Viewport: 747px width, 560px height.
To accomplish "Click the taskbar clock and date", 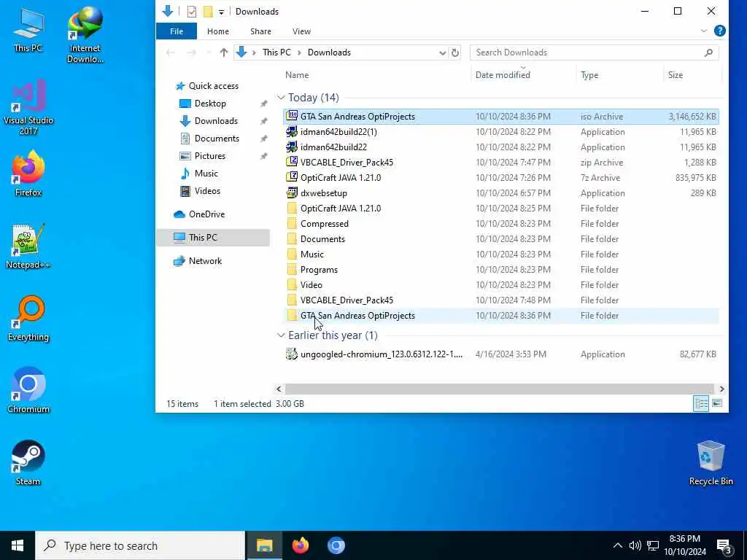I will (x=685, y=545).
